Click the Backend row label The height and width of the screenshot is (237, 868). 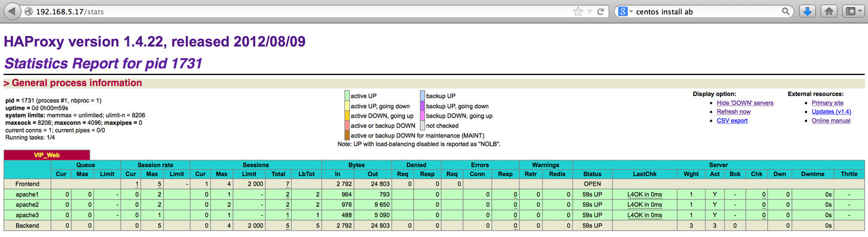pyautogui.click(x=28, y=225)
